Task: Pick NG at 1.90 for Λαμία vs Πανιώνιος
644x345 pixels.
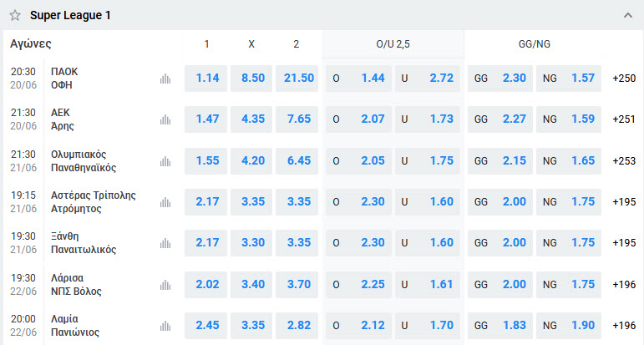Action: click(569, 326)
